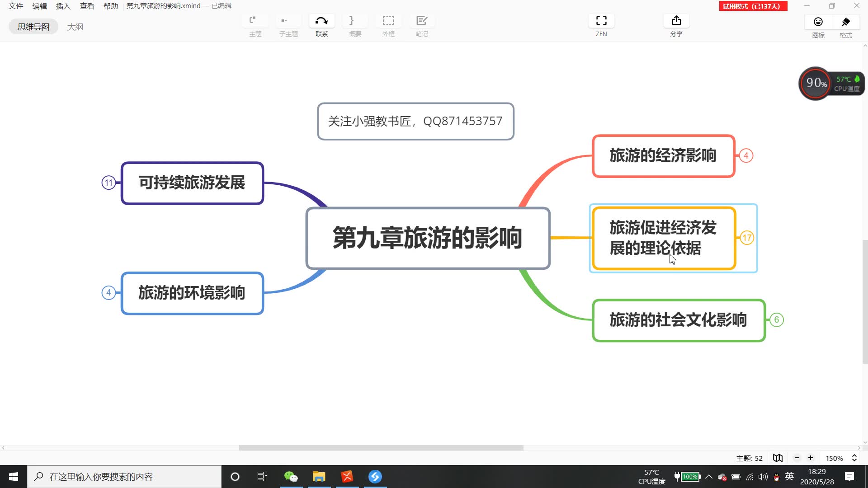The height and width of the screenshot is (488, 868).
Task: Expand 6 subtopics of 旅游的社会文化影响
Action: coord(777,320)
